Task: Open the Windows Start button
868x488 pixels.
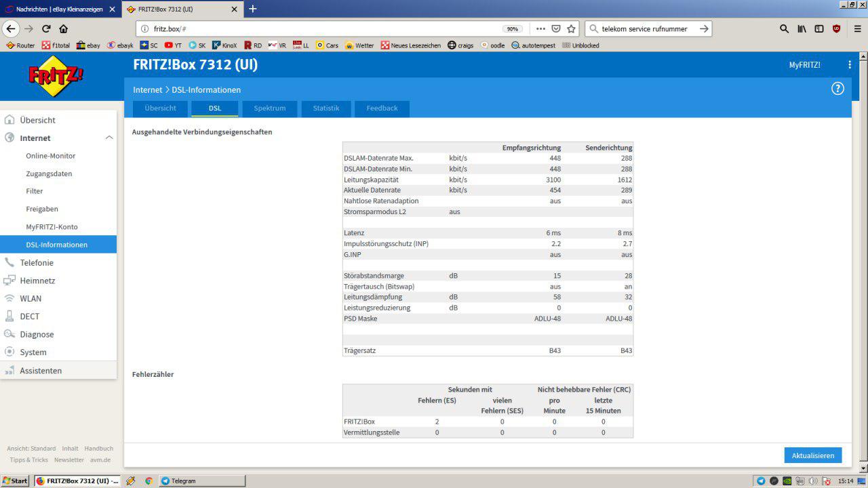Action: click(x=16, y=481)
